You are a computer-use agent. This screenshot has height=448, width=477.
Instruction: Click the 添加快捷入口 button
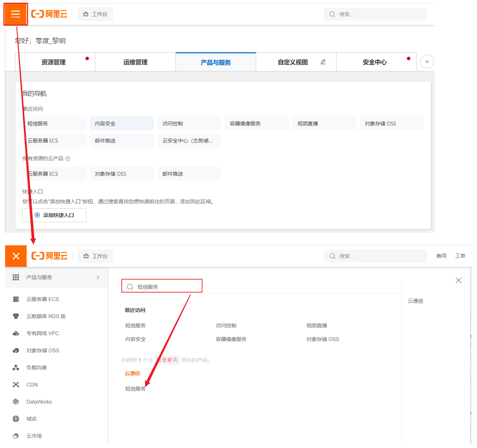(x=54, y=215)
